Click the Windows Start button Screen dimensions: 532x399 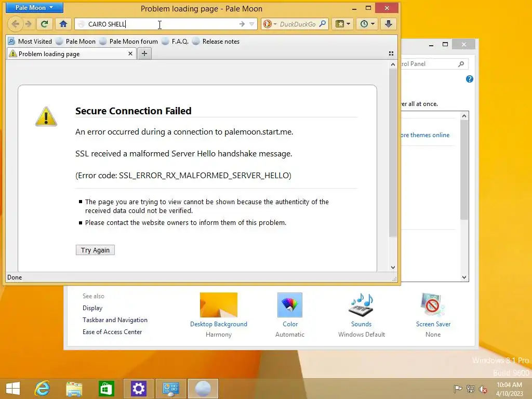pos(13,389)
